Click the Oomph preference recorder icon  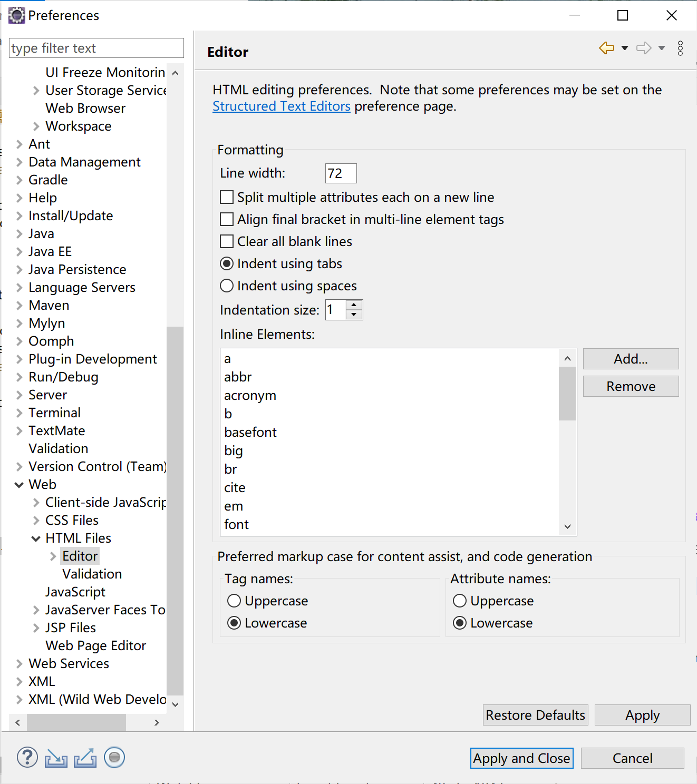tap(114, 758)
